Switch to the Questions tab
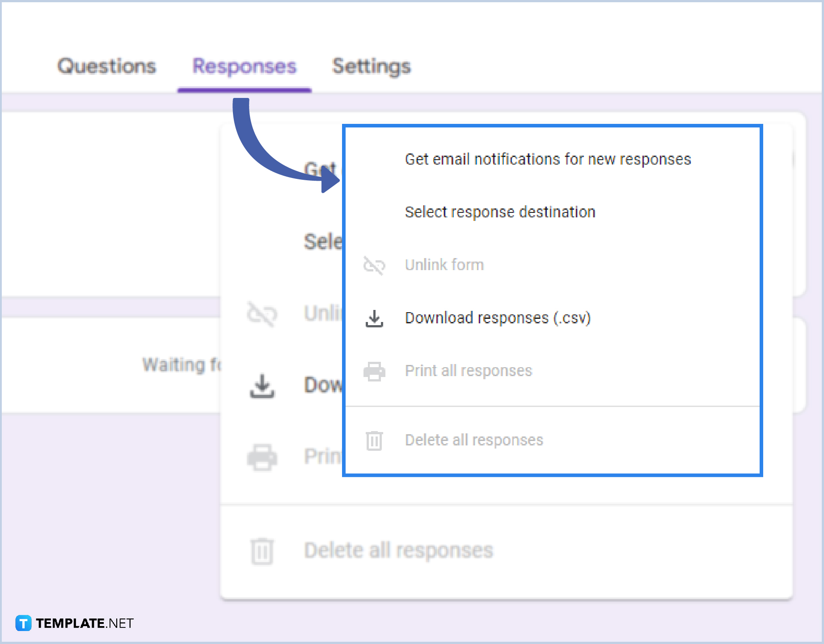The width and height of the screenshot is (824, 644). tap(106, 66)
